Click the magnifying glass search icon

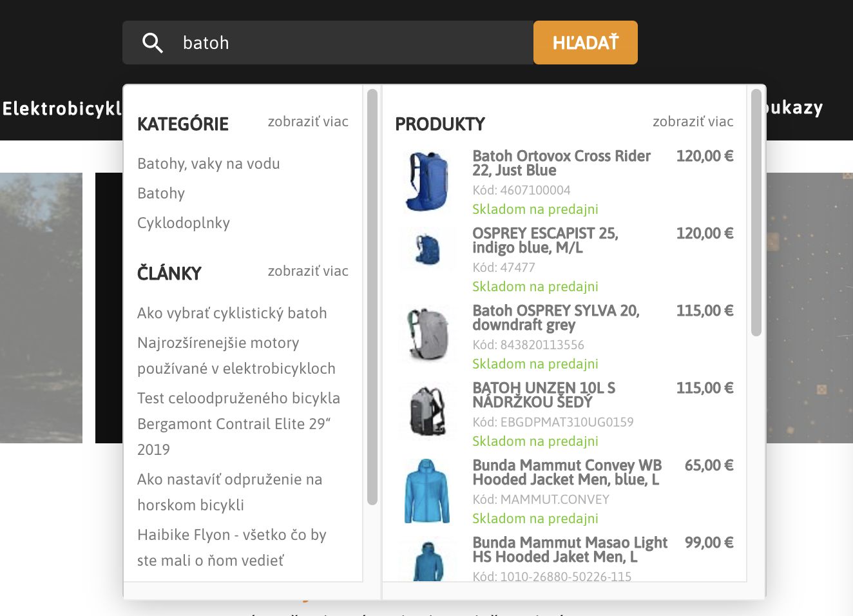click(x=153, y=43)
